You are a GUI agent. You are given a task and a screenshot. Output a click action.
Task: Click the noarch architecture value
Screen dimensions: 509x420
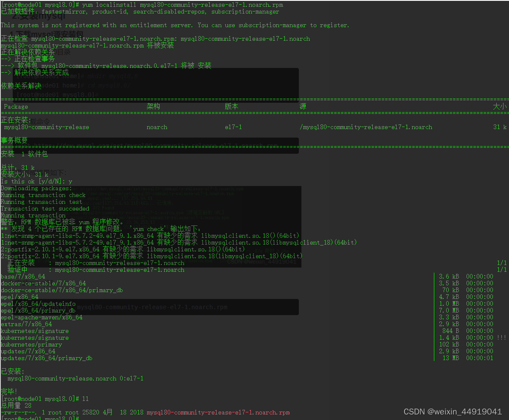click(157, 127)
